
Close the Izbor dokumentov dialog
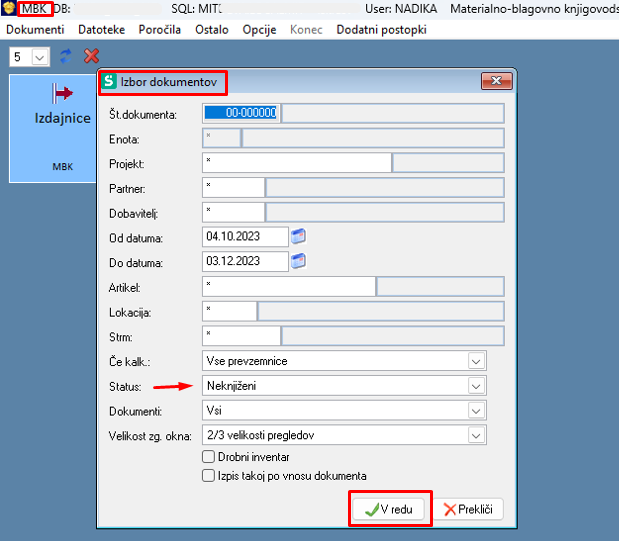coord(497,81)
